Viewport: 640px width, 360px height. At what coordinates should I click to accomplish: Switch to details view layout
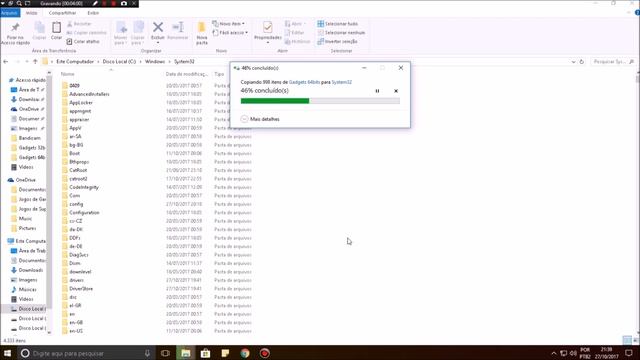[x=627, y=340]
